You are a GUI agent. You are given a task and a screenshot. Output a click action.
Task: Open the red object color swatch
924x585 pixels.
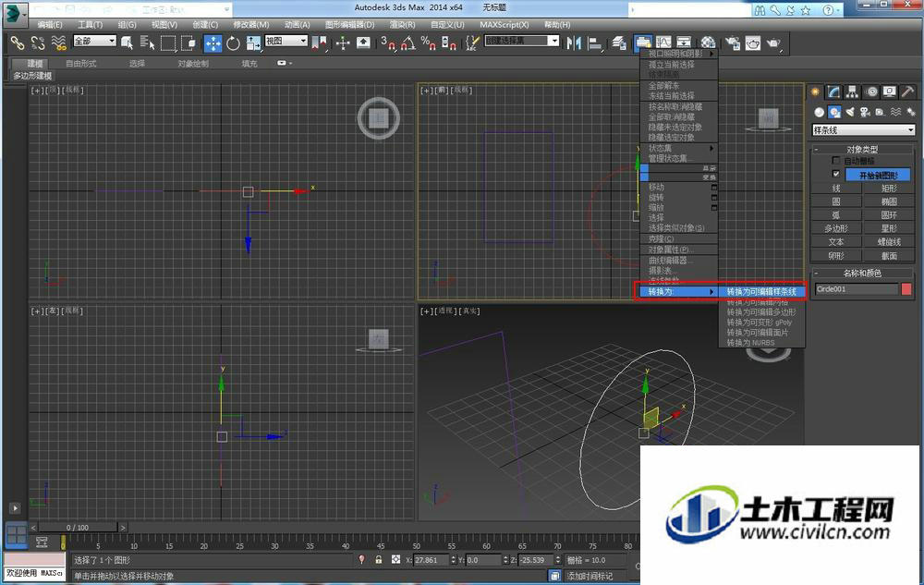[906, 288]
